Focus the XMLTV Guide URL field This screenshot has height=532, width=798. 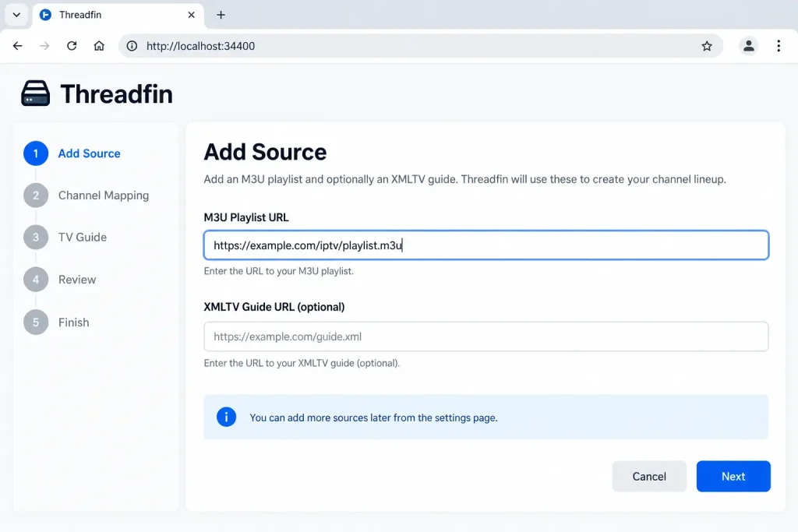pyautogui.click(x=486, y=336)
